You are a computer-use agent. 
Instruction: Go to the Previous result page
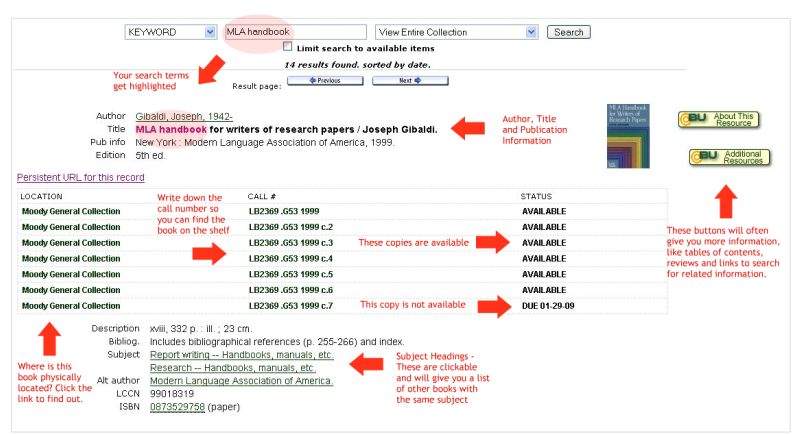tap(325, 81)
